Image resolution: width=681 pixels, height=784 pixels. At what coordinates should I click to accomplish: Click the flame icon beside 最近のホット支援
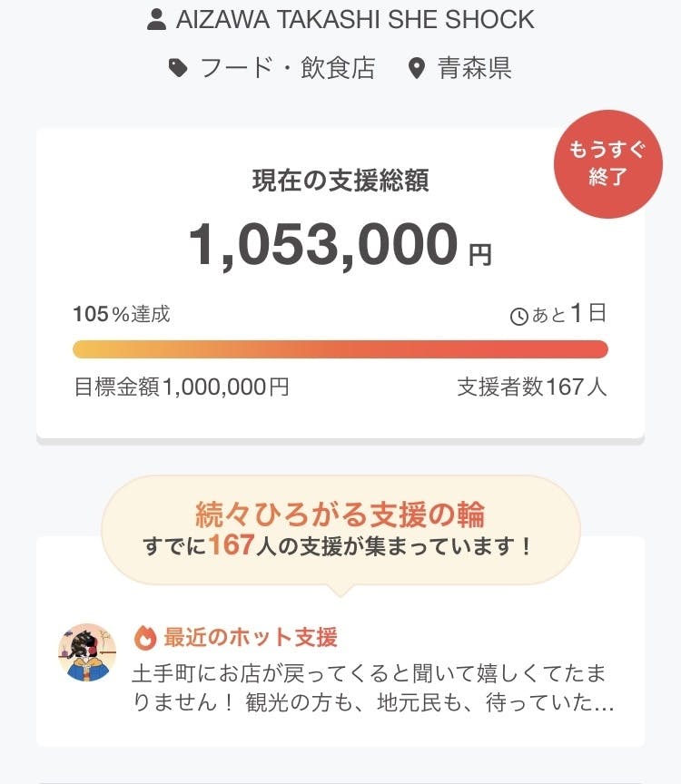coord(145,637)
